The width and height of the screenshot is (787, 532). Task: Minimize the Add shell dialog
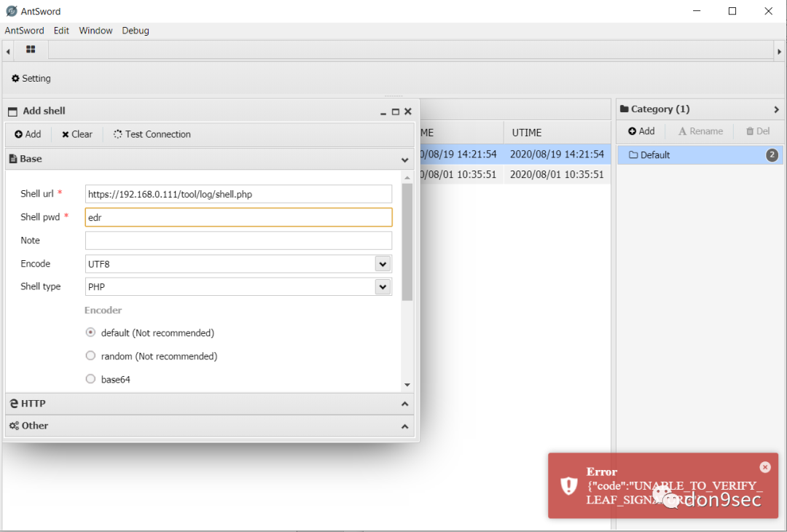(x=383, y=112)
